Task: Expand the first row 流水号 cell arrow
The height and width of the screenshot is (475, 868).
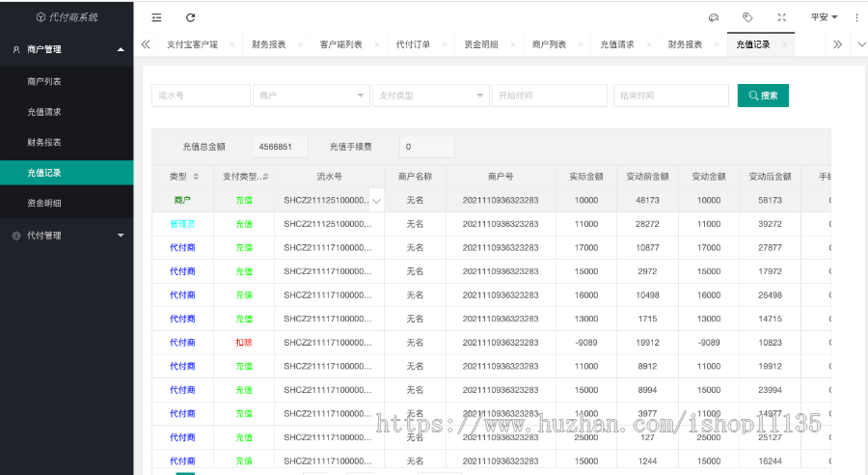Action: 376,201
